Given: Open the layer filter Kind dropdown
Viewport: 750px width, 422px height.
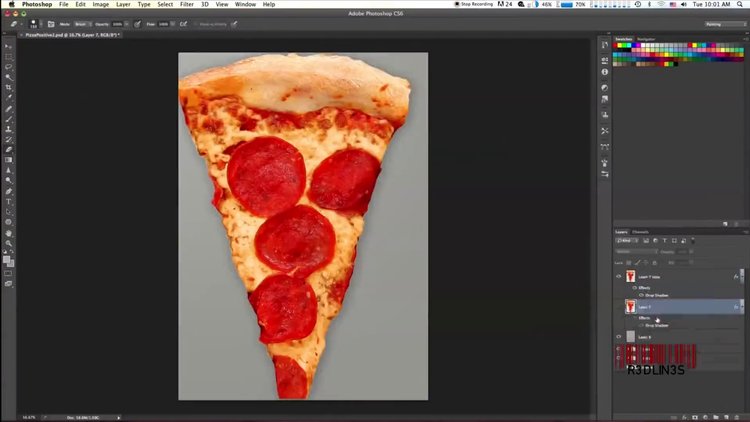Looking at the screenshot, I should click(627, 241).
